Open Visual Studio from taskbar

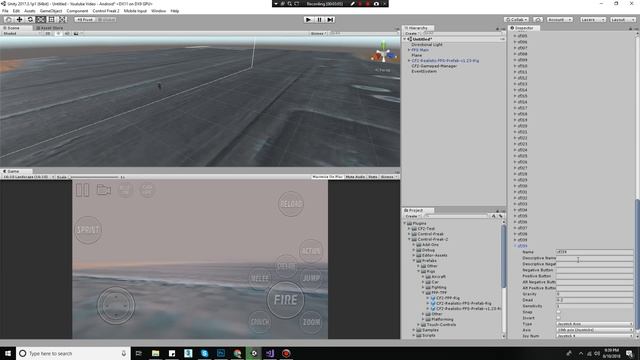[270, 353]
